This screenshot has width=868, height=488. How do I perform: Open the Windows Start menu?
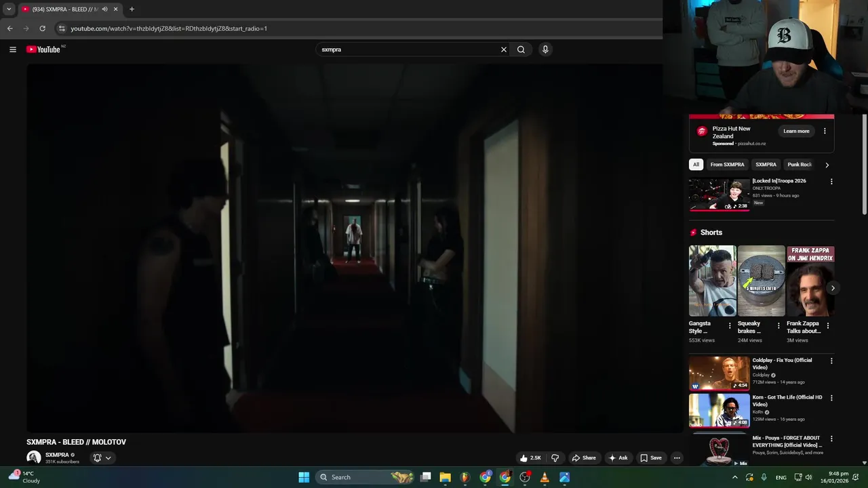[x=304, y=477]
